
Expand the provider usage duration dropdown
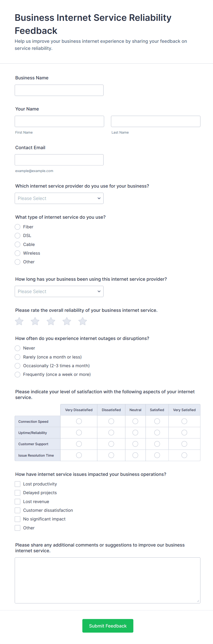pos(59,291)
